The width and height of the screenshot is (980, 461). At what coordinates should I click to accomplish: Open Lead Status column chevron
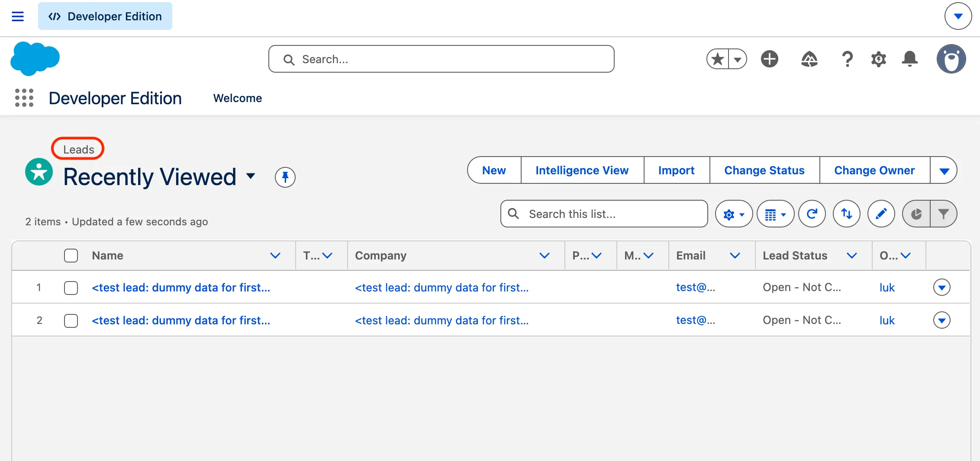tap(852, 256)
